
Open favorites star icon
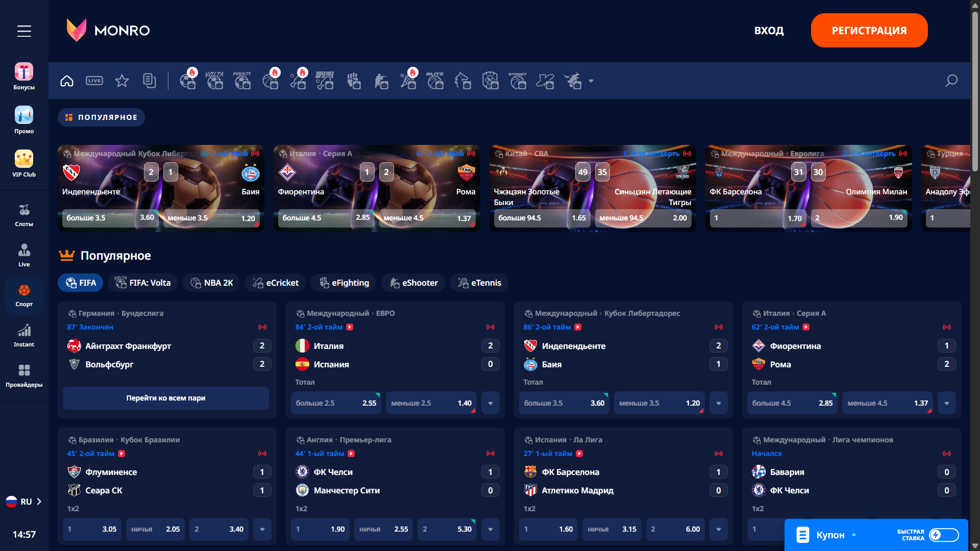[x=122, y=81]
